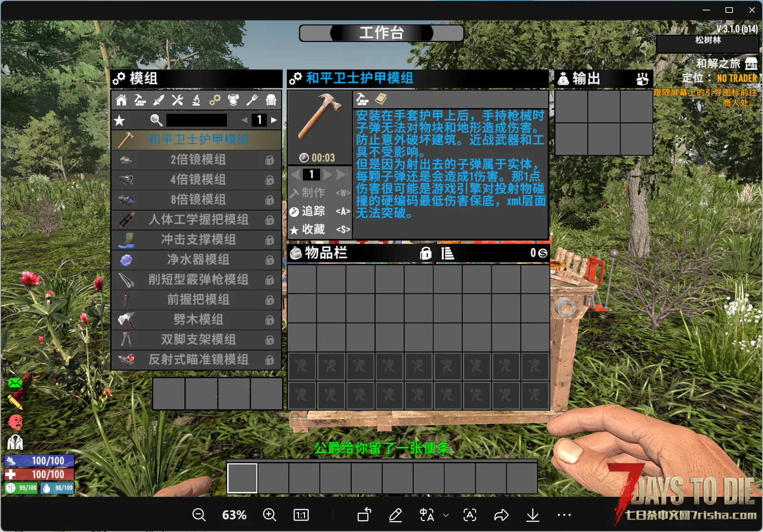This screenshot has height=532, width=763.
Task: Click the 追踪 track recipe button
Action: click(320, 211)
